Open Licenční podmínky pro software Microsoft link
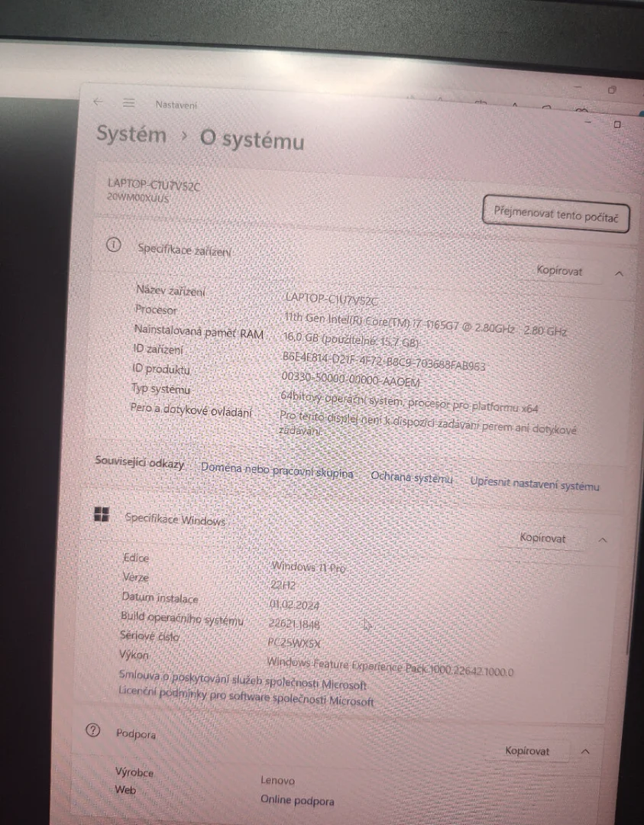 tap(246, 696)
